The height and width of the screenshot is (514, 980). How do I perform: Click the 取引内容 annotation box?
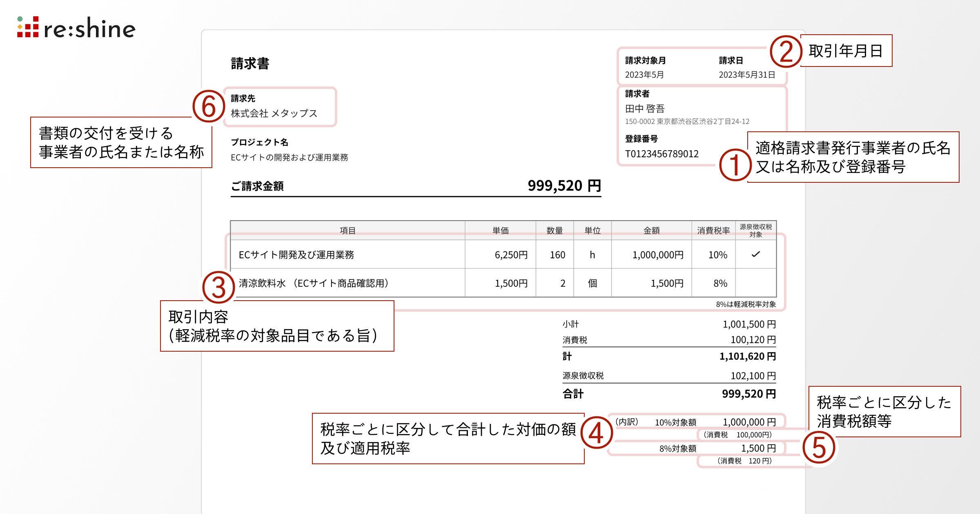point(277,326)
